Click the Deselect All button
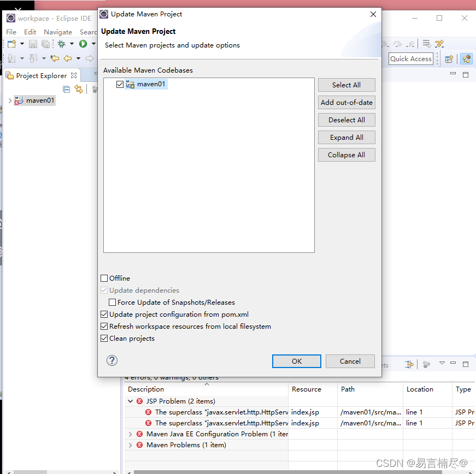The image size is (476, 474). coord(346,120)
